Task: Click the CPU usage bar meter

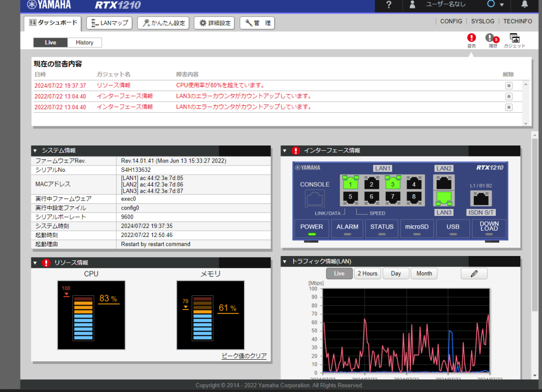Action: [84, 317]
